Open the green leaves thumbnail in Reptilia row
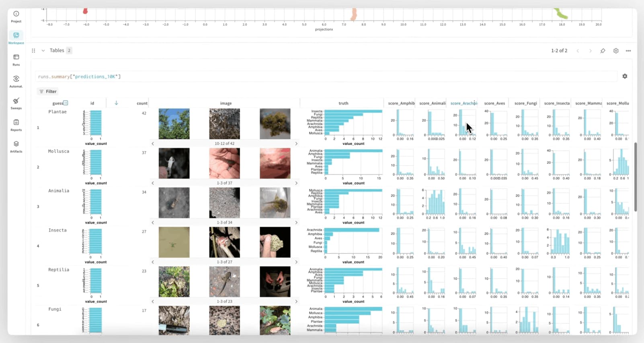 pos(174,282)
